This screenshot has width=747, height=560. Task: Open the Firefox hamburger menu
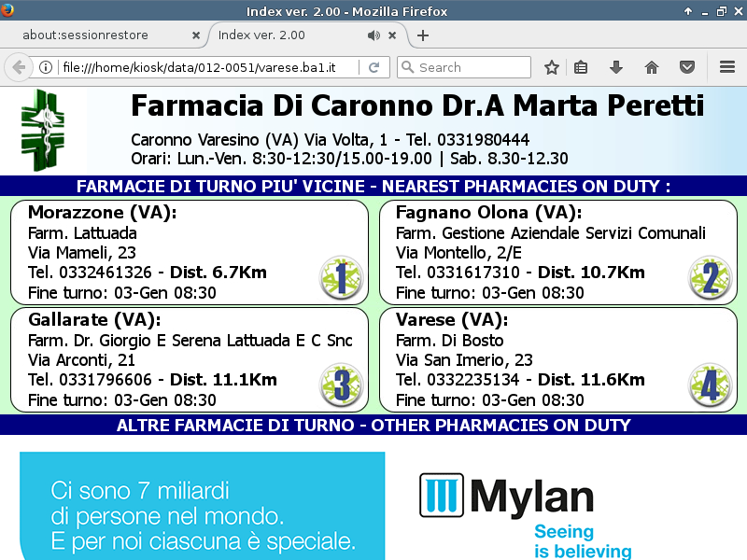point(727,67)
